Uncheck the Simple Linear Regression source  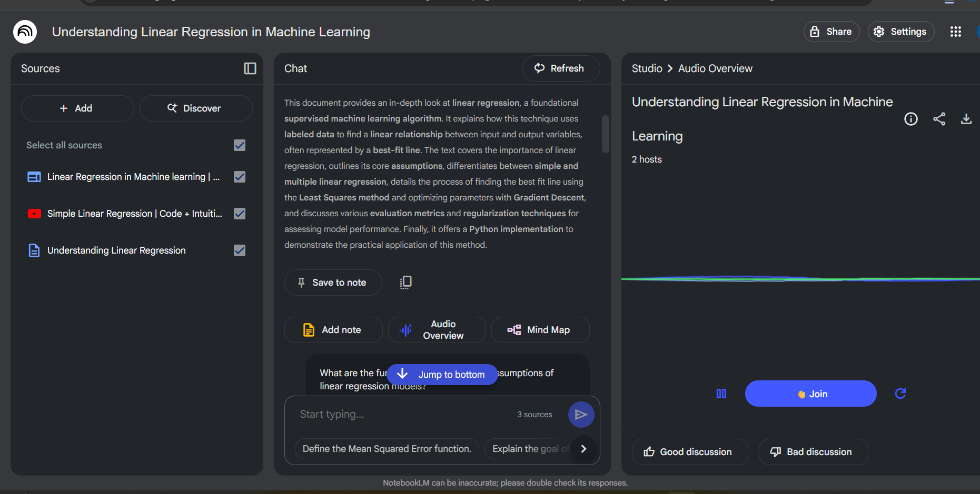(240, 214)
